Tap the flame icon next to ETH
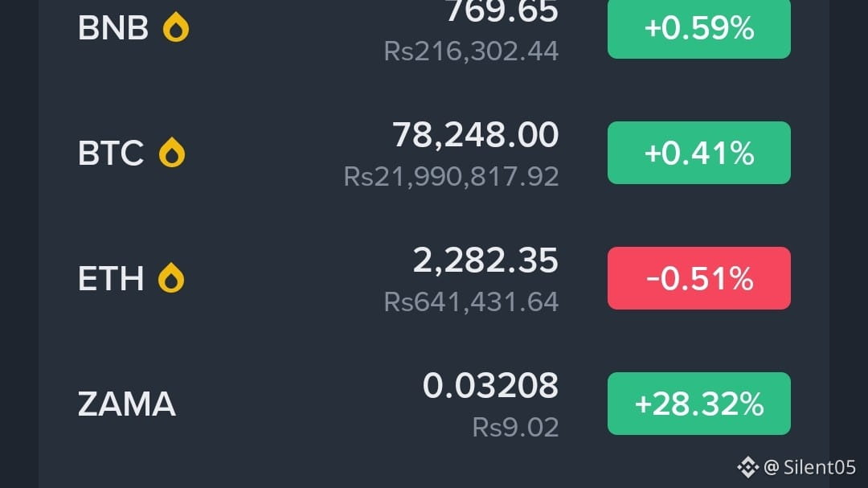This screenshot has height=488, width=868. (x=171, y=277)
